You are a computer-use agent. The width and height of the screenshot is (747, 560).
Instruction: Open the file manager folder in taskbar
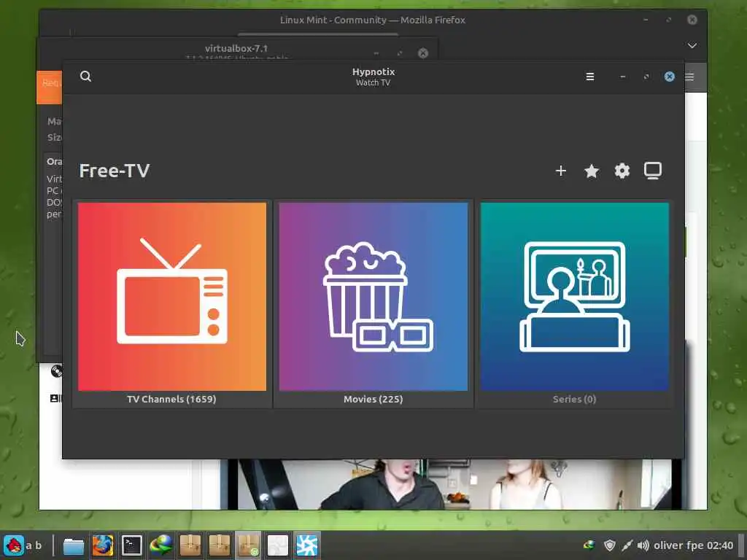[x=74, y=545]
